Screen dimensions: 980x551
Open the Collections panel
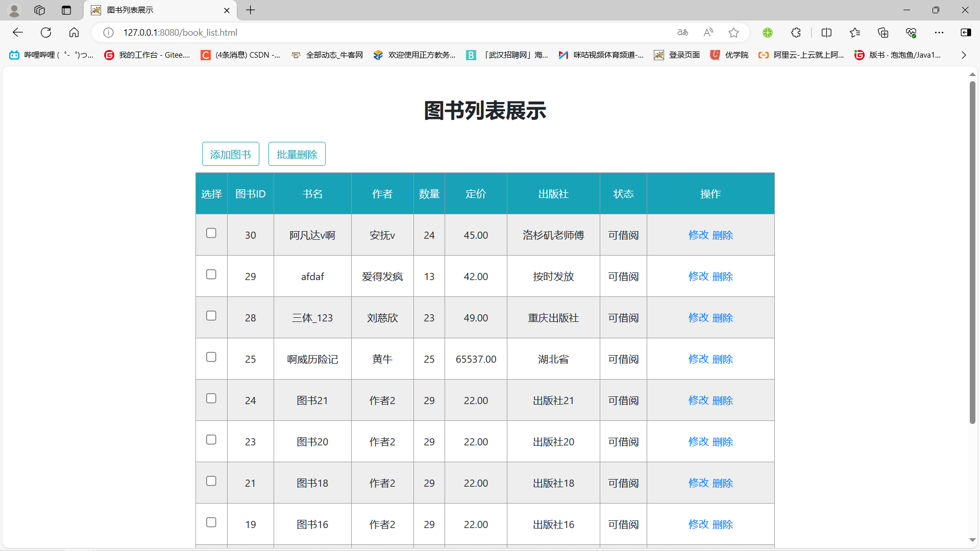[x=883, y=33]
